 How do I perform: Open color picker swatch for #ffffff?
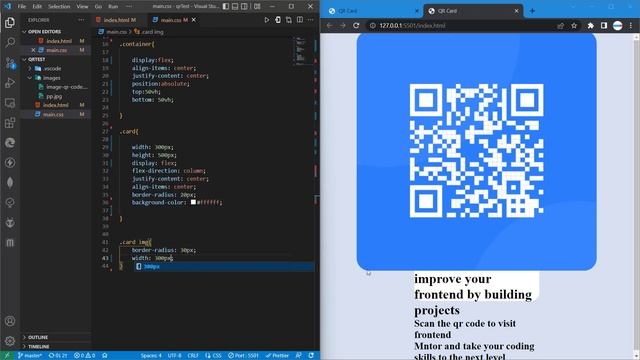pyautogui.click(x=193, y=202)
